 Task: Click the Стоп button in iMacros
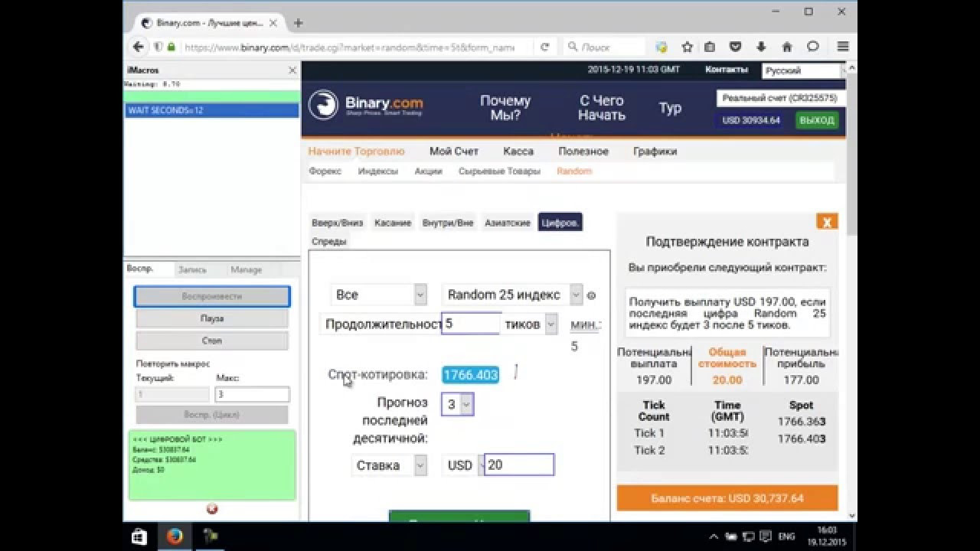(x=212, y=341)
